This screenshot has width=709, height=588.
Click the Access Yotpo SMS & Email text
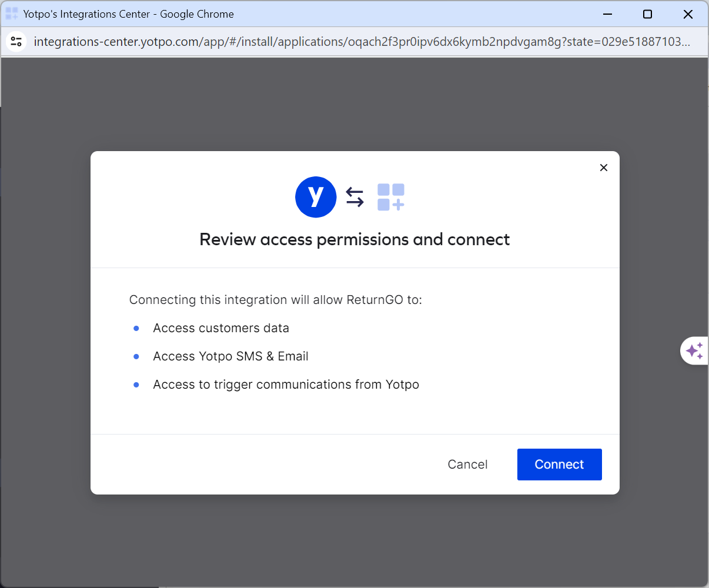pos(230,356)
